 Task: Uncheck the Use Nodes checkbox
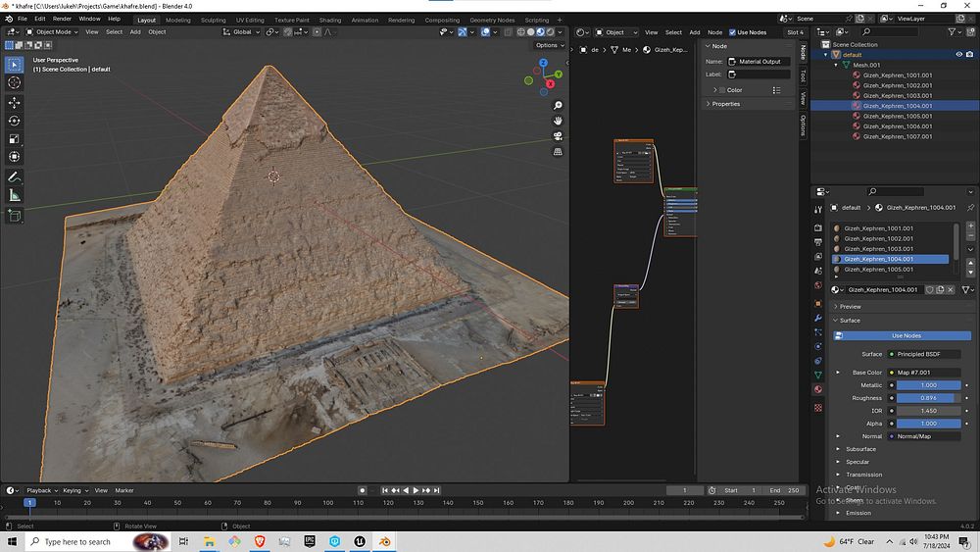point(733,32)
